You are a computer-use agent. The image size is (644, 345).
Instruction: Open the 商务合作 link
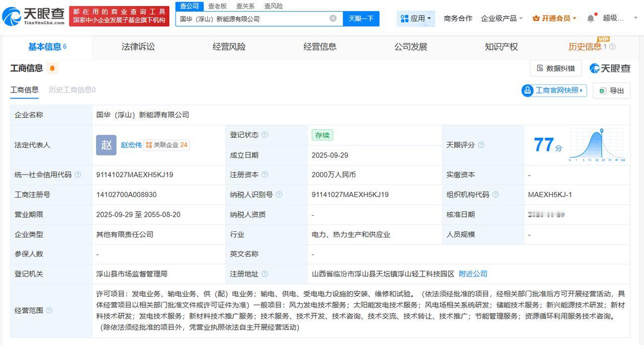pos(458,18)
